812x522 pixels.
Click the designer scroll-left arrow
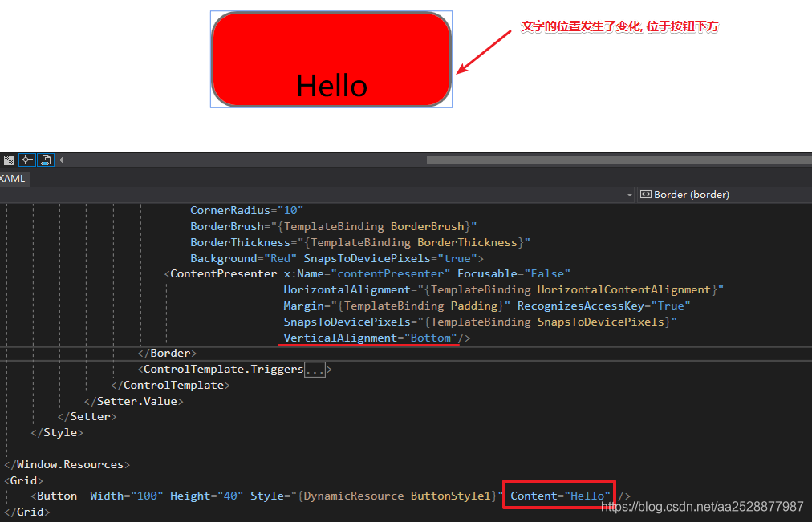point(62,160)
